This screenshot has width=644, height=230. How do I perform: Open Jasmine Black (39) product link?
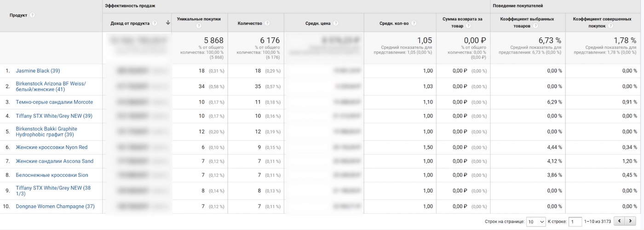tap(38, 71)
